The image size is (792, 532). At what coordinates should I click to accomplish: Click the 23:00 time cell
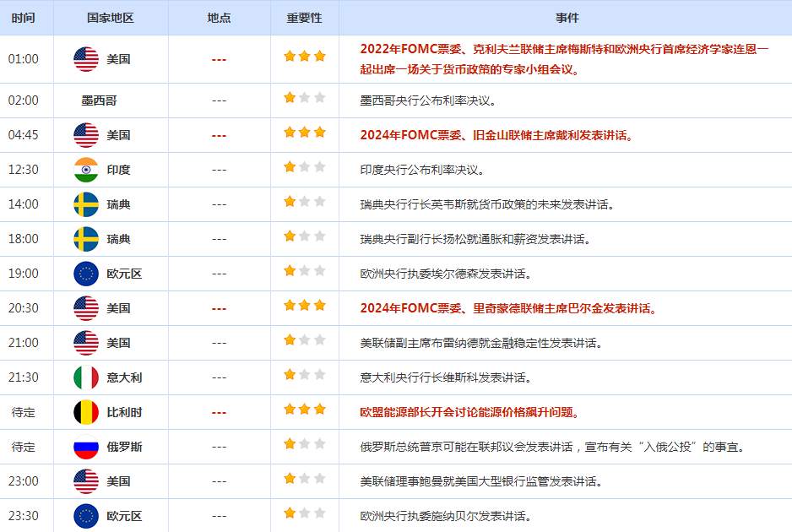click(x=24, y=481)
